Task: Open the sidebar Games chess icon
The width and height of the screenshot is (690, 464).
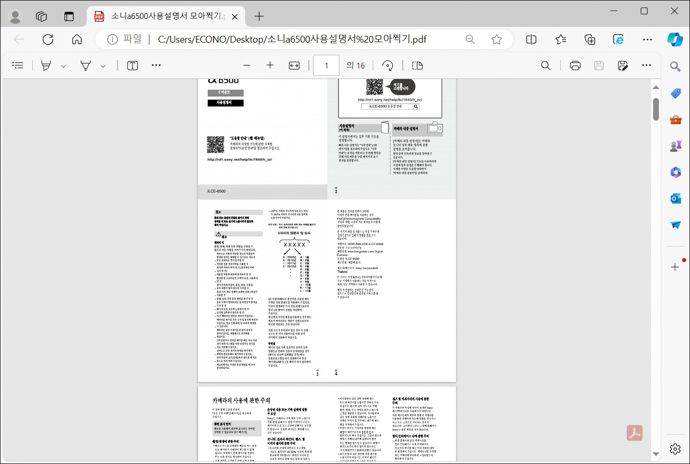Action: [x=675, y=146]
